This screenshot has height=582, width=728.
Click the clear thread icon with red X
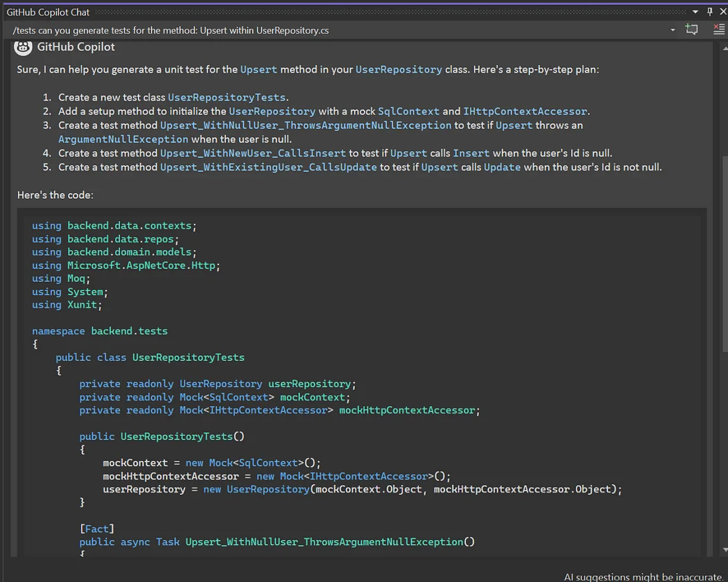click(719, 30)
